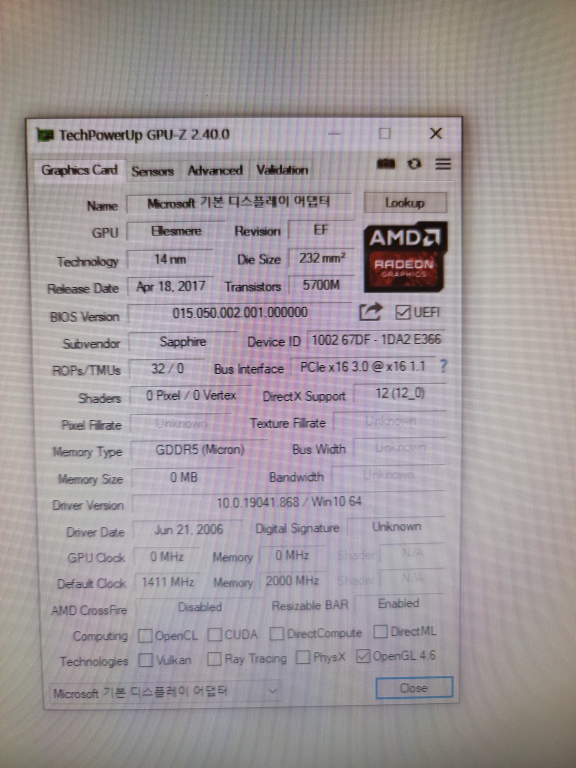
Task: Switch to the Sensors tab
Action: pyautogui.click(x=152, y=171)
